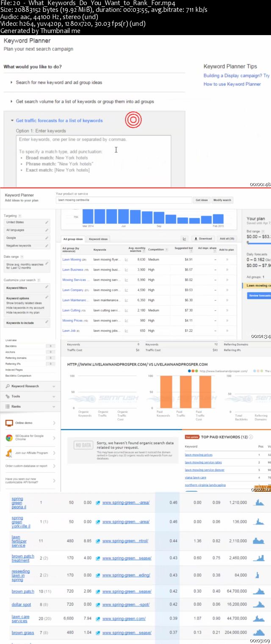Image resolution: width=271 pixels, height=644 pixels.
Task: Click the SEOquake Chrome icon
Action: coord(9,438)
